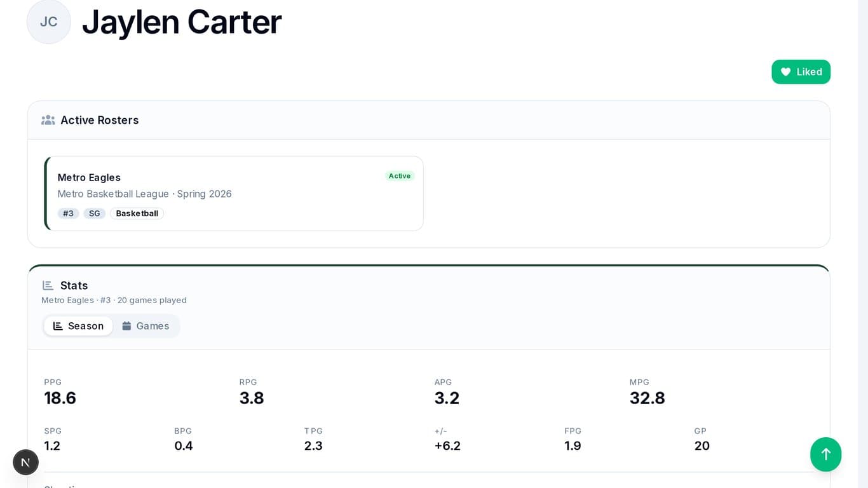Click the Active Rosters people icon
Image resolution: width=868 pixels, height=488 pixels.
(x=48, y=120)
